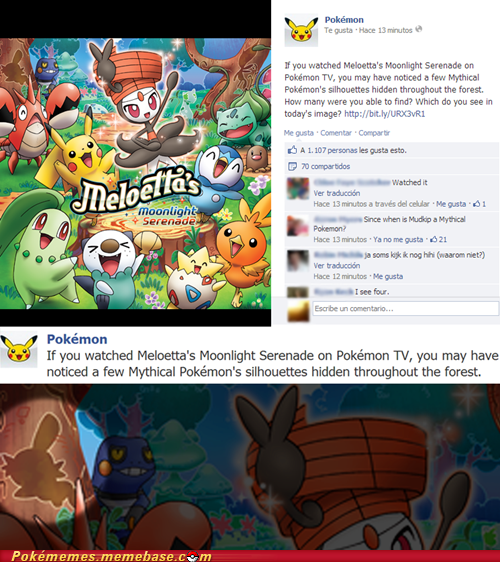Click 'Compartir' under the post
Image resolution: width=500 pixels, height=562 pixels.
pyautogui.click(x=374, y=133)
